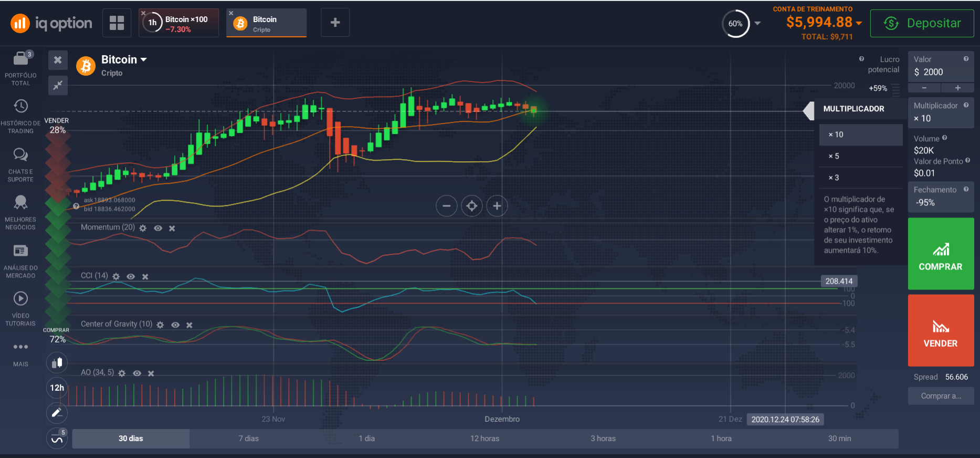Image resolution: width=980 pixels, height=458 pixels.
Task: Zoom out the chart with minus
Action: coord(446,206)
